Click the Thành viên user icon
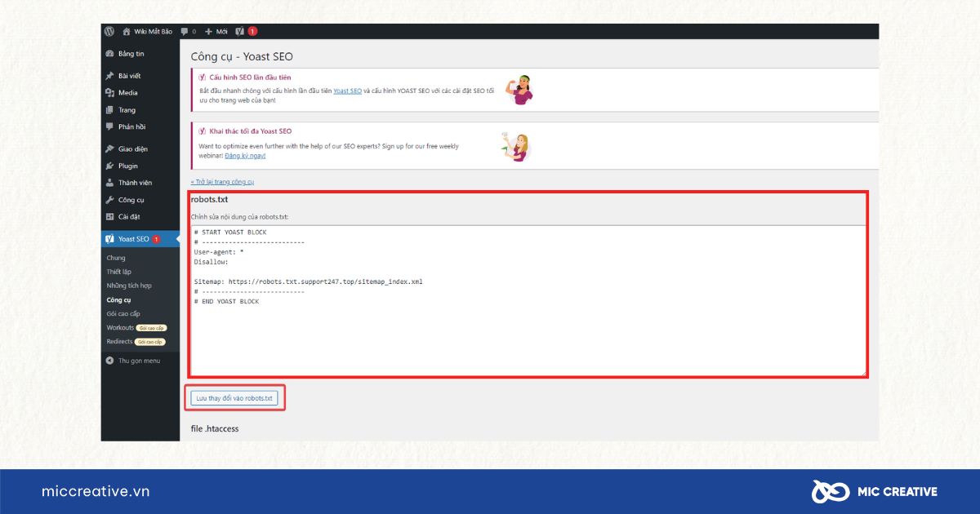980x514 pixels. tap(109, 183)
